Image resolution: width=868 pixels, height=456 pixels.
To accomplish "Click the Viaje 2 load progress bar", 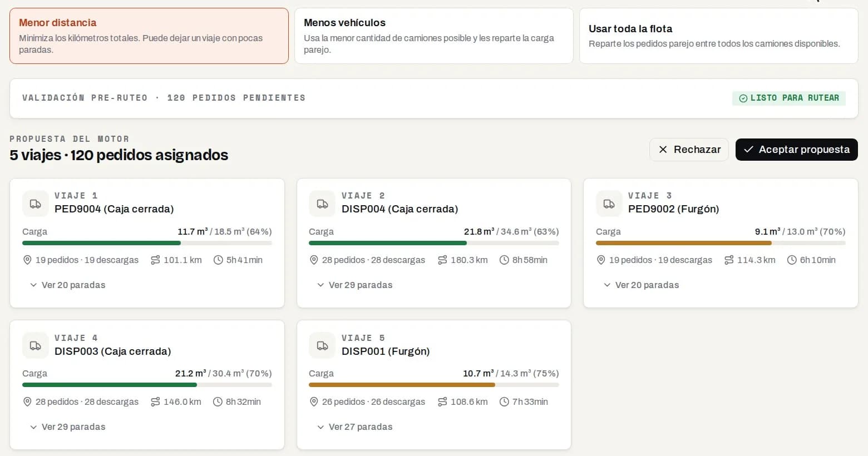I will coord(434,243).
